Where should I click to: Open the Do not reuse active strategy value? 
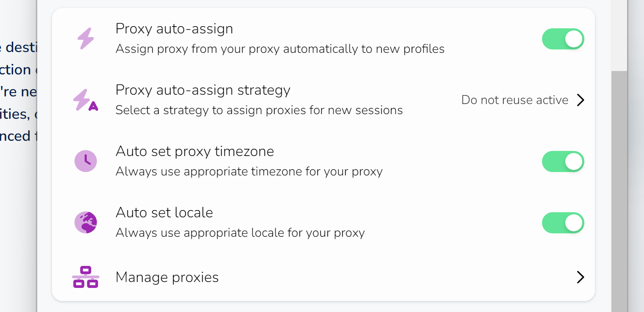[515, 100]
